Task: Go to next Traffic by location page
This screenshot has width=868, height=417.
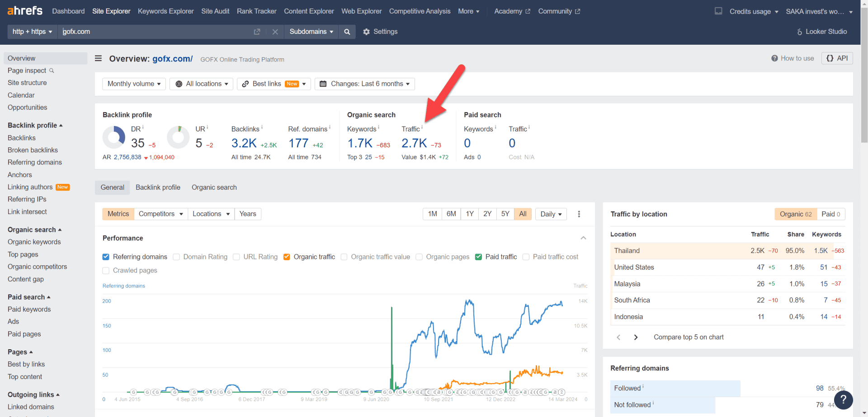Action: click(636, 337)
